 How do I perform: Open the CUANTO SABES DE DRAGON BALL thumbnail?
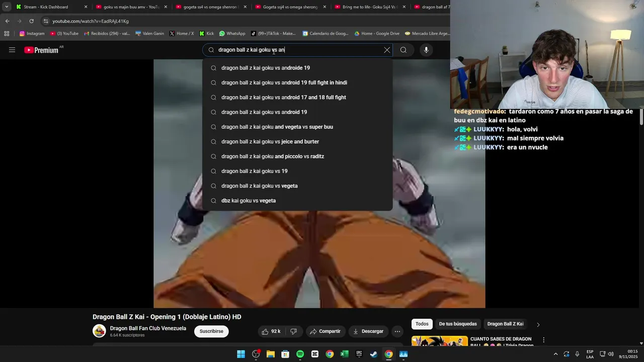439,341
